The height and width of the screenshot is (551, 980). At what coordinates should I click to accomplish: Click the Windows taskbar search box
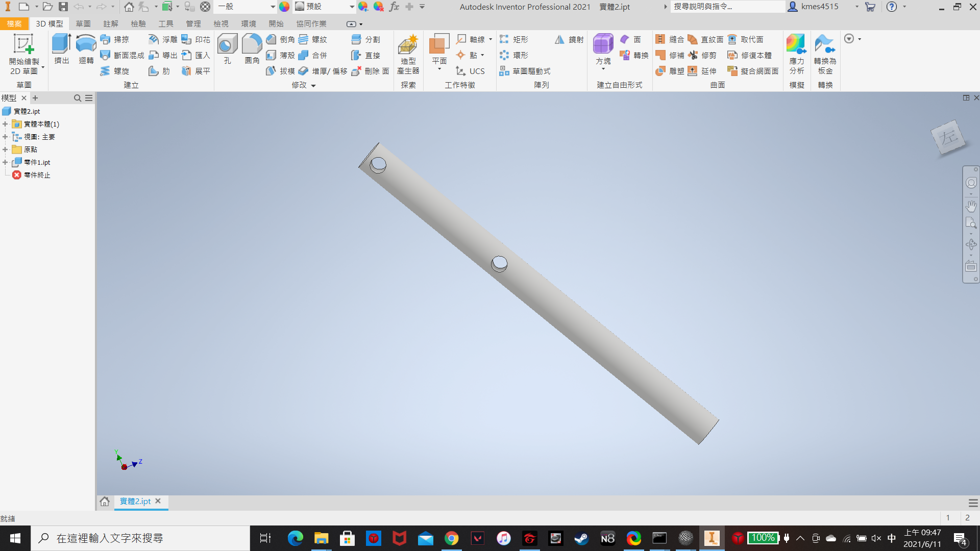point(140,538)
